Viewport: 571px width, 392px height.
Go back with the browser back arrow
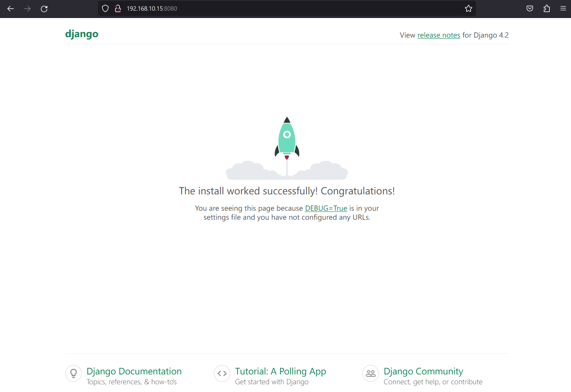click(11, 9)
